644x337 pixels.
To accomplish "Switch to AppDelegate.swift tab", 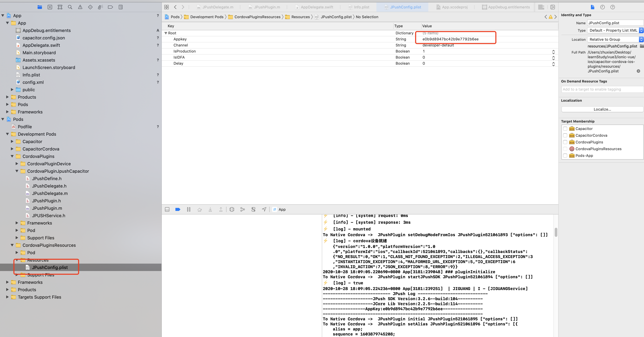I will (x=314, y=7).
